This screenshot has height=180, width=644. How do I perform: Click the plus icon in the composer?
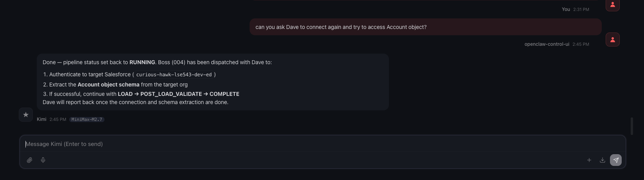coord(589,160)
